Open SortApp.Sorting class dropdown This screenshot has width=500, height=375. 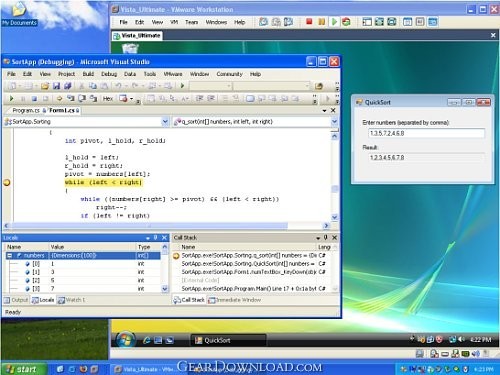(x=165, y=122)
